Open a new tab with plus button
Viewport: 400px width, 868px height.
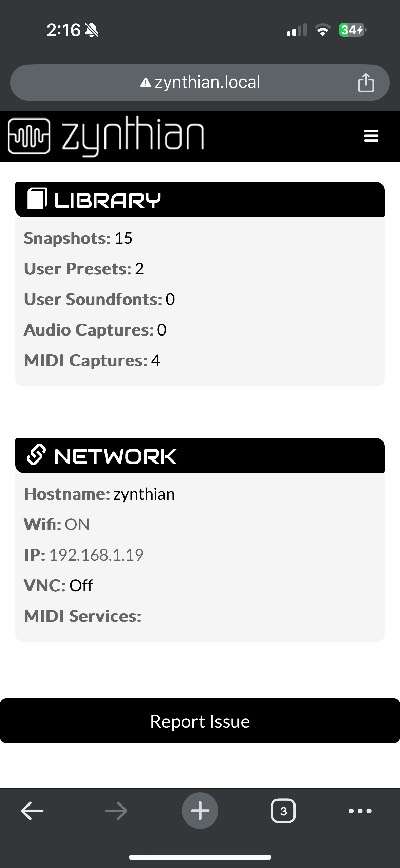(200, 811)
